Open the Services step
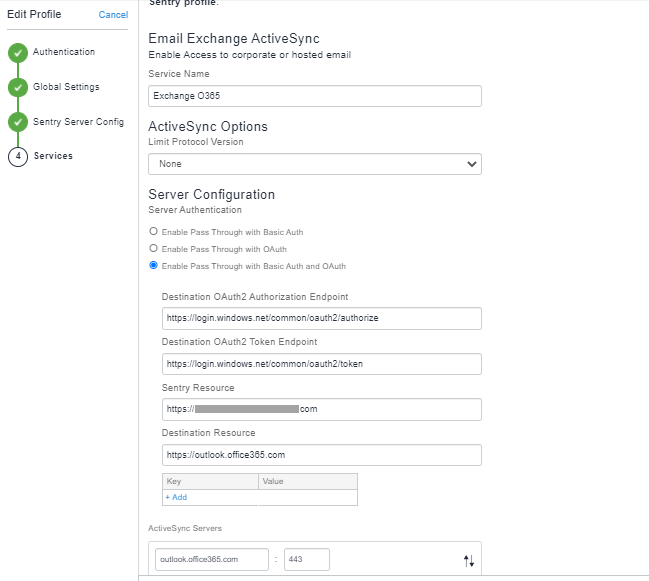This screenshot has height=581, width=649. point(52,156)
